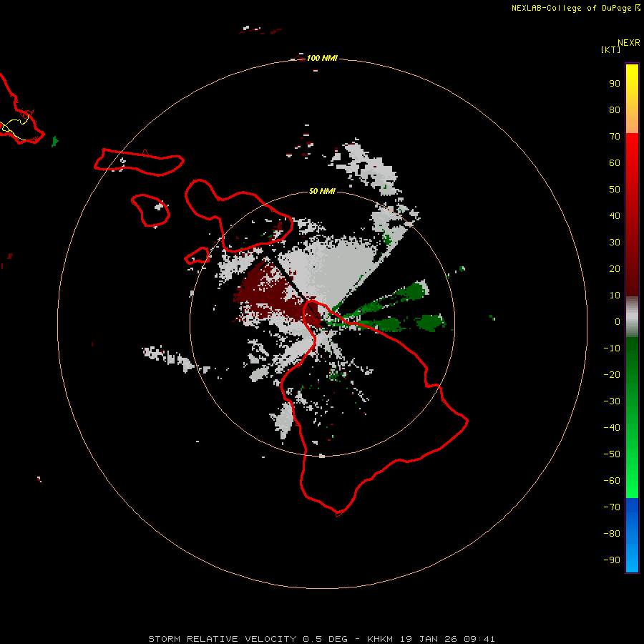
Task: Click the -70 value on the velocity scale
Action: (x=612, y=507)
